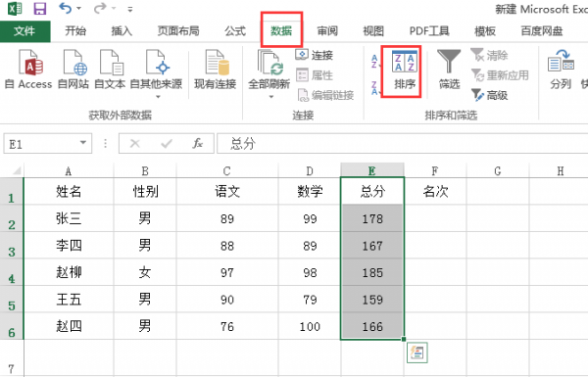
Task: Click the 总分 header cell
Action: (x=372, y=191)
